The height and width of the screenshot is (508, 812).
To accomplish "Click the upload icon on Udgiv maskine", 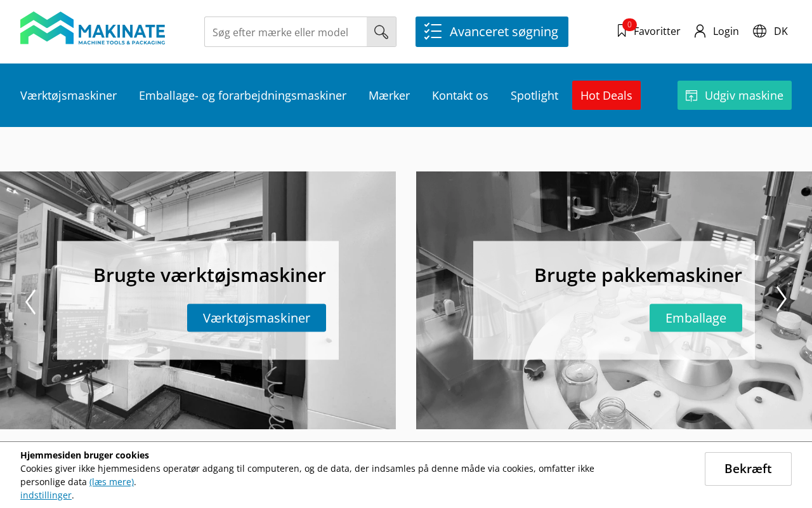I will pos(691,95).
